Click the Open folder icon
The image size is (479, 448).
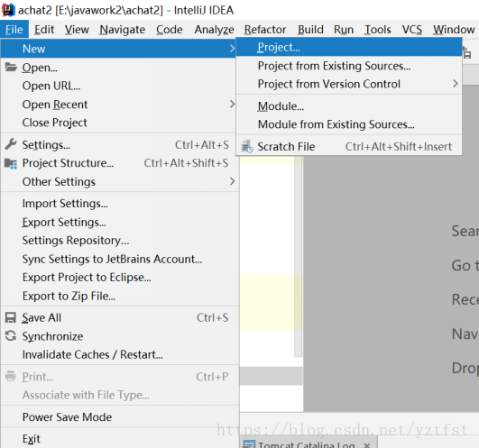11,67
